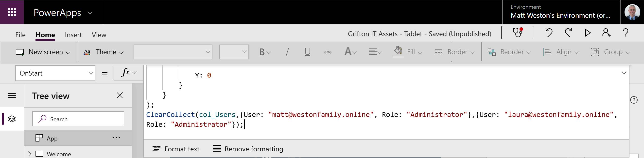
Task: Open the text alignment dropdown
Action: click(375, 52)
